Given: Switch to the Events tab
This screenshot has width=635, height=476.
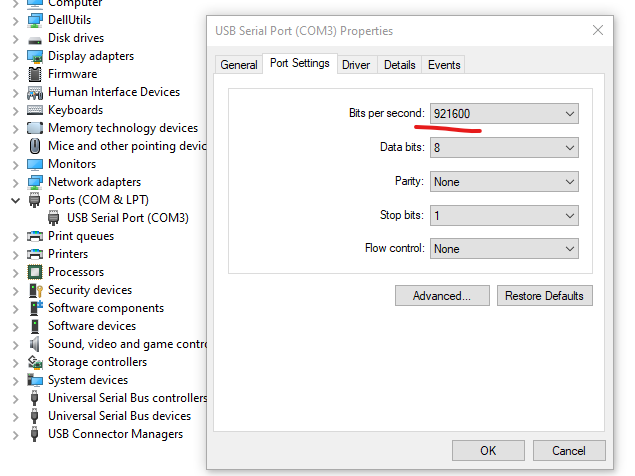Looking at the screenshot, I should [444, 65].
